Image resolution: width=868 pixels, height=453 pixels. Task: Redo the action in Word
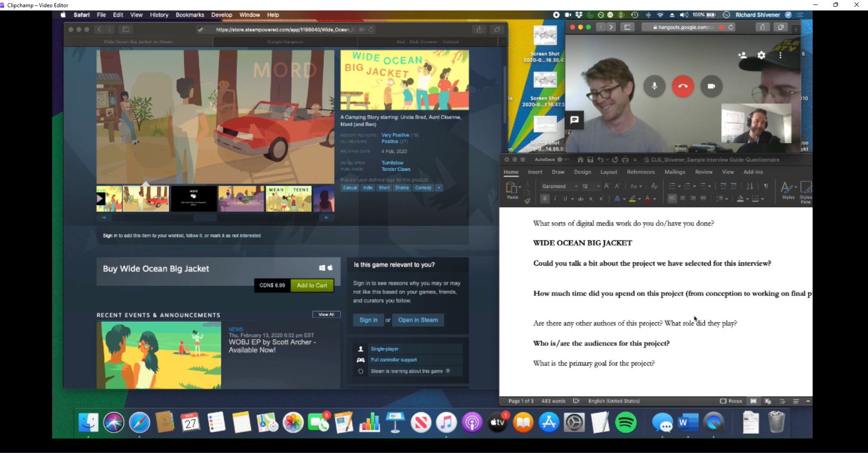[x=615, y=160]
